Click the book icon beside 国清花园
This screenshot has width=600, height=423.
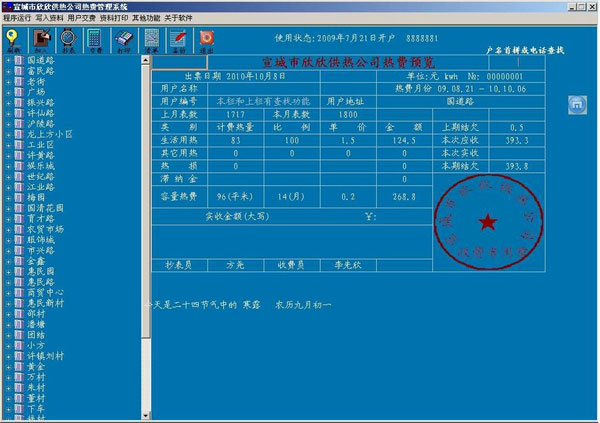coord(19,208)
